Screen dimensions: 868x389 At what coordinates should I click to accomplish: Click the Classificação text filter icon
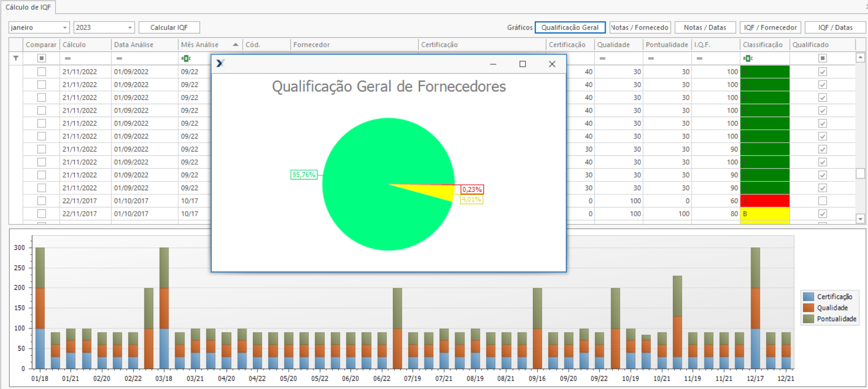748,59
